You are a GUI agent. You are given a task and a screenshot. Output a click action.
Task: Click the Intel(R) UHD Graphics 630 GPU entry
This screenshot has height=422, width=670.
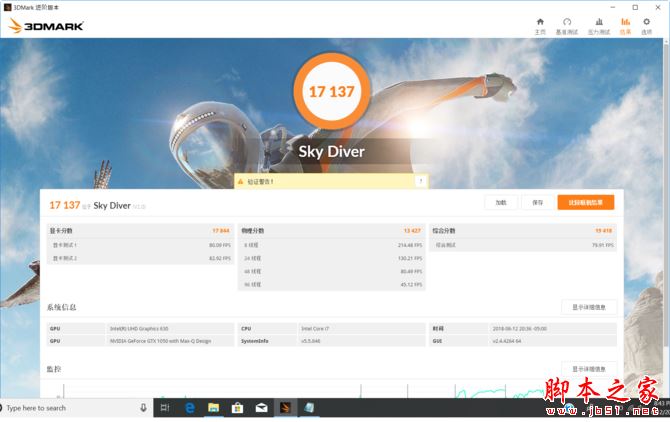point(139,328)
